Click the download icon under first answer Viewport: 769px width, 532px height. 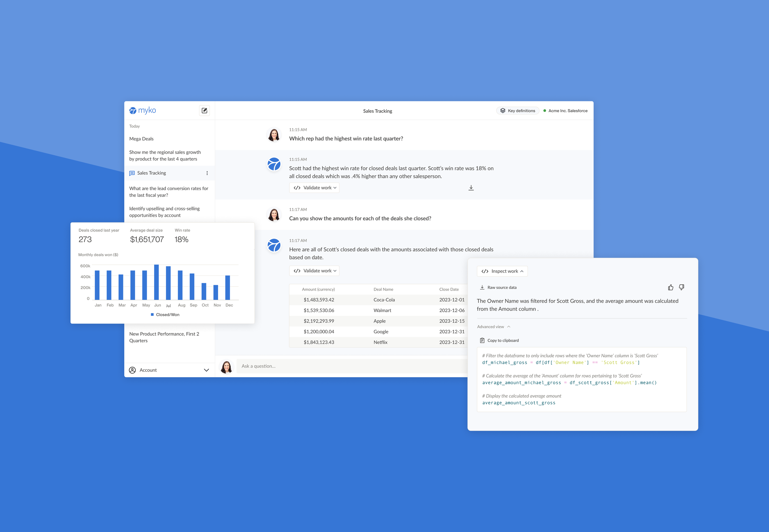pos(471,188)
